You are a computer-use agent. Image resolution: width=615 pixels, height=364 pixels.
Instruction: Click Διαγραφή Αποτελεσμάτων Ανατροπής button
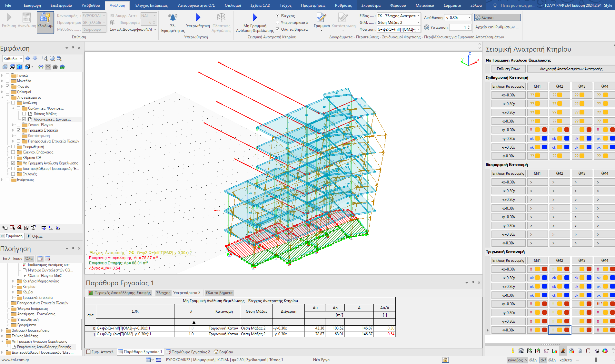pyautogui.click(x=571, y=69)
